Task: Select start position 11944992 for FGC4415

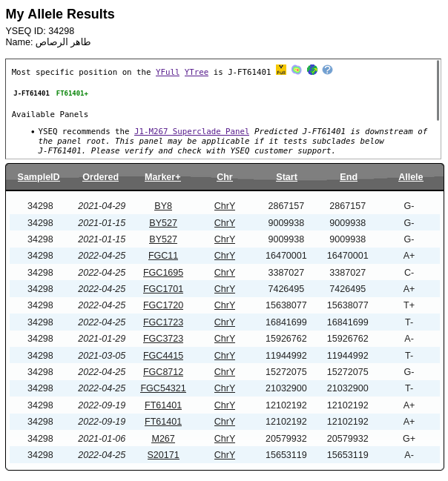Action: (286, 356)
